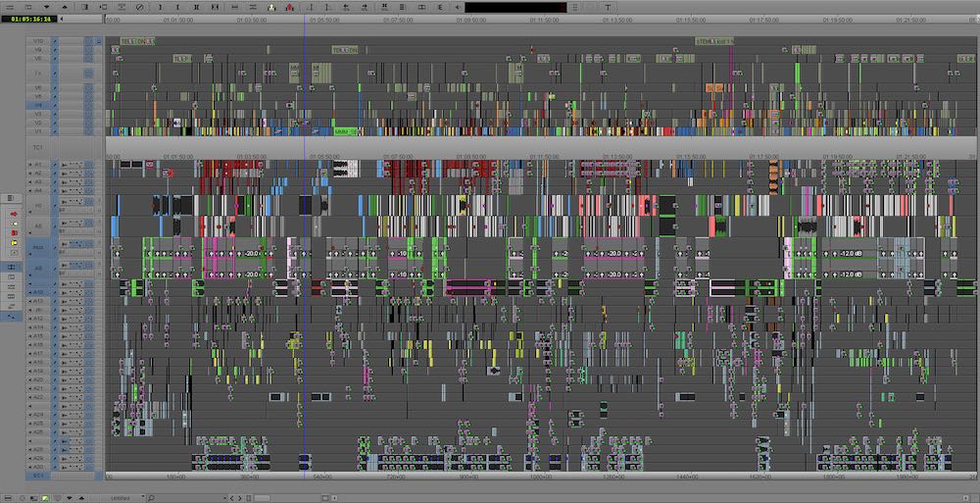Select red Lift/Overwrite segment mode arrow
Screen dimensions: 980x503
[x=13, y=213]
